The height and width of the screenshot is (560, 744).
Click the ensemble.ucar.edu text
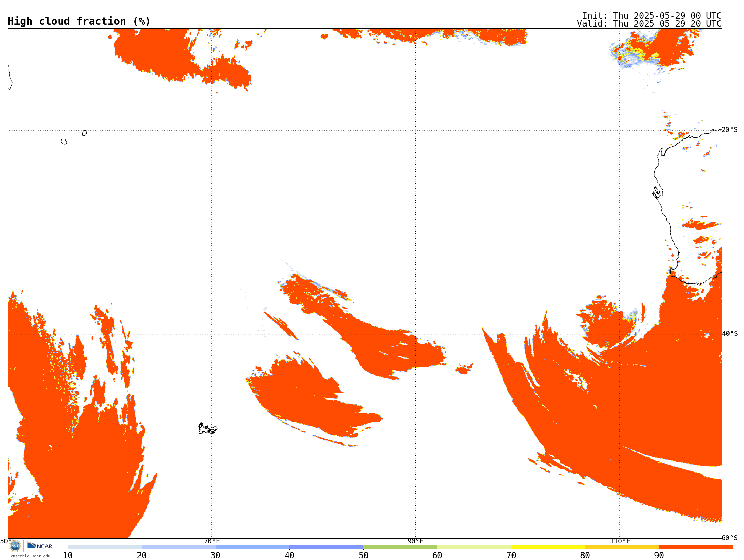pos(31,556)
